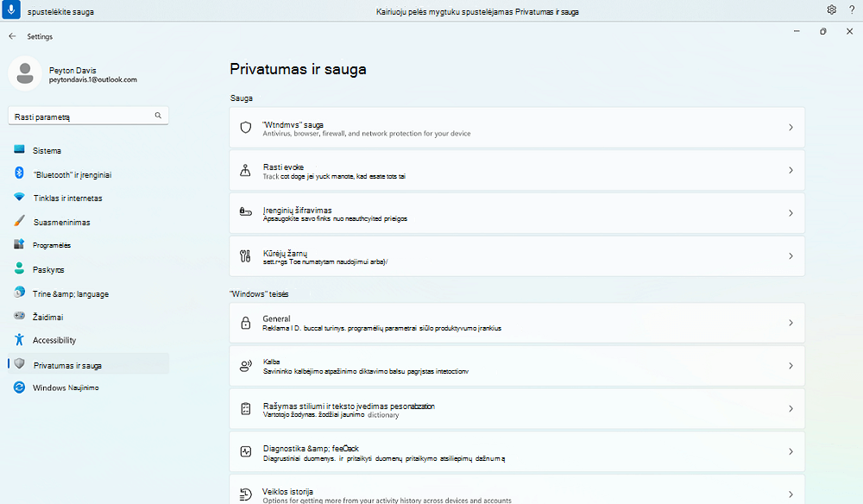Select Tinklas ir internetas
Screen dimensions: 863x504
click(x=88, y=198)
